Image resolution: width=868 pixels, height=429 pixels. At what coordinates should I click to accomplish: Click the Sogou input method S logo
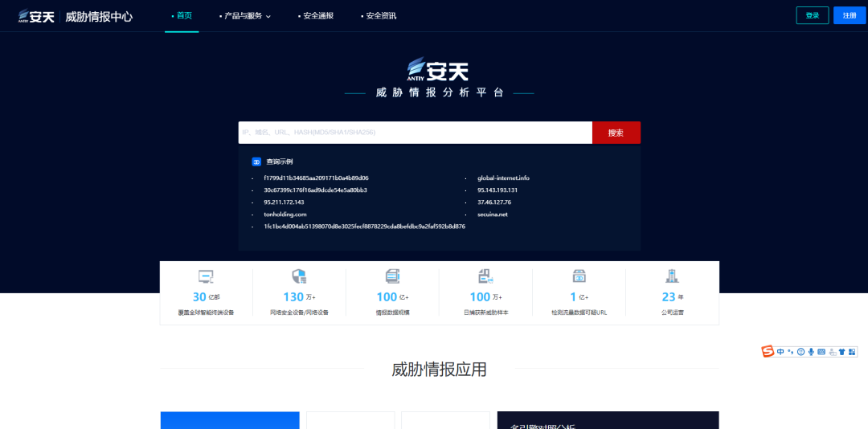(x=768, y=351)
